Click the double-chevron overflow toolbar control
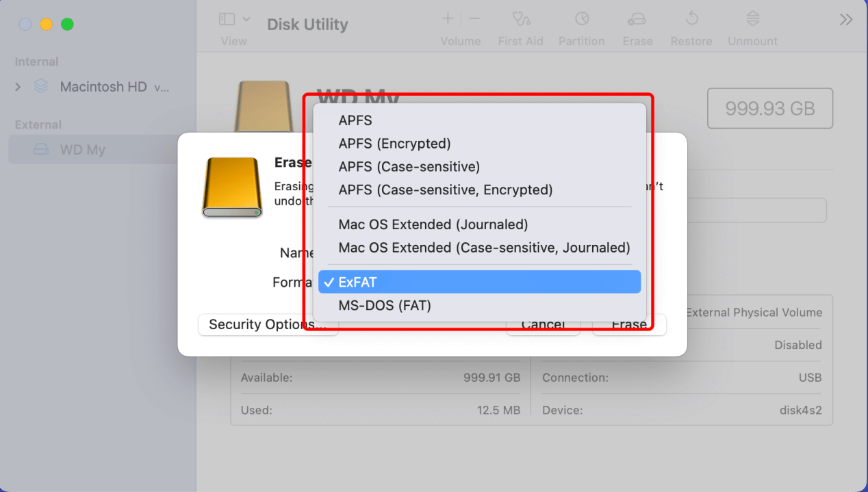The width and height of the screenshot is (868, 492). coord(847,19)
